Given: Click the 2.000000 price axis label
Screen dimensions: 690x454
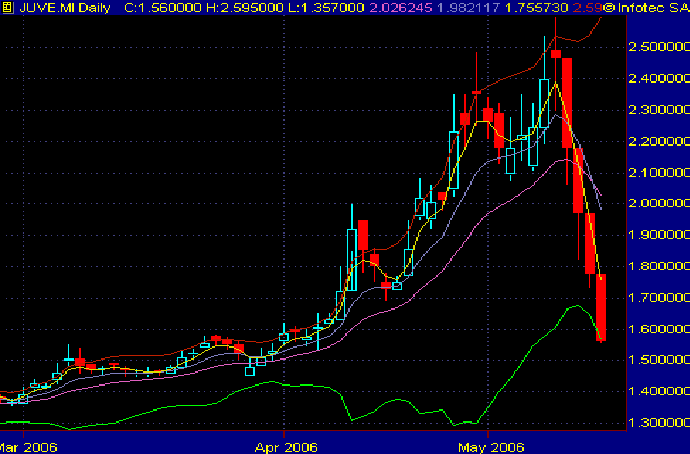Looking at the screenshot, I should point(659,203).
